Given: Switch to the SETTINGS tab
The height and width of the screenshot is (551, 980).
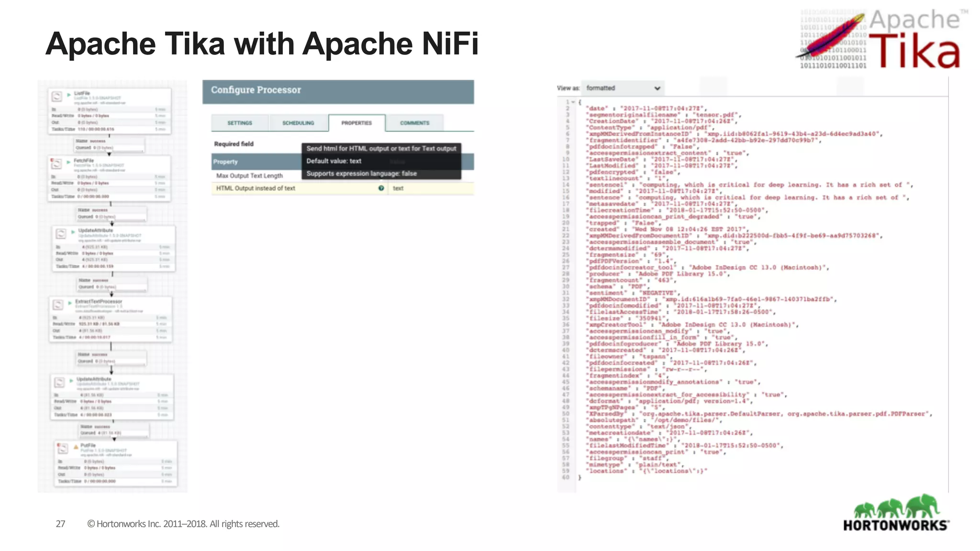Looking at the screenshot, I should coord(240,123).
